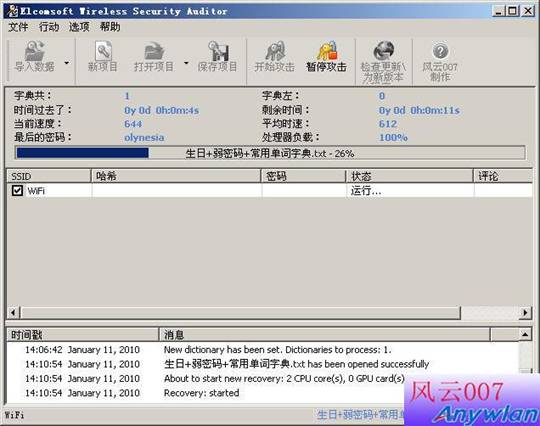The image size is (540, 426).
Task: Open the 选项 menu
Action: coord(79,27)
